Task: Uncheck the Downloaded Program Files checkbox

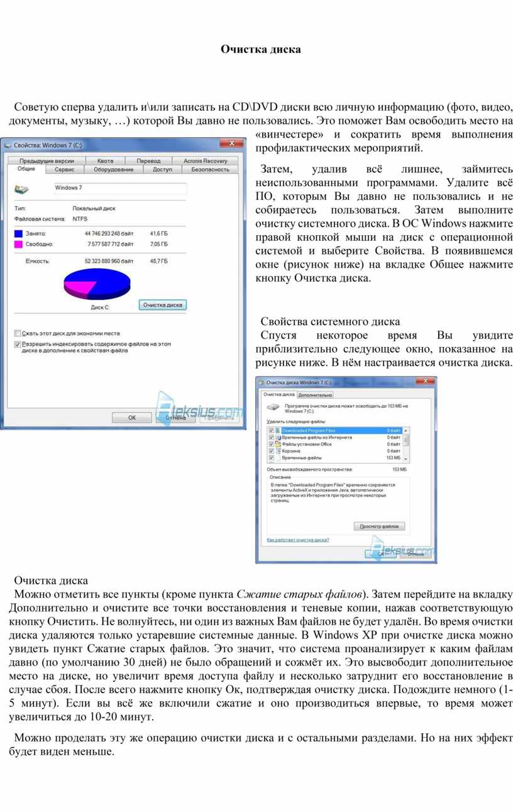Action: pos(272,431)
